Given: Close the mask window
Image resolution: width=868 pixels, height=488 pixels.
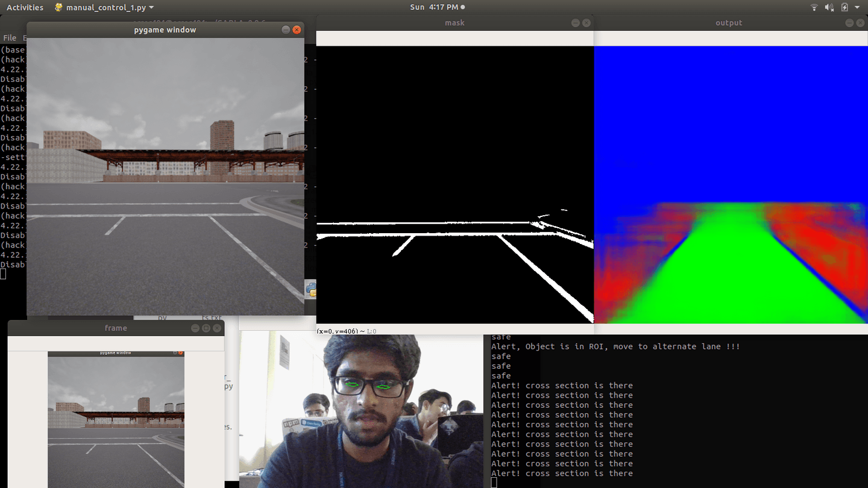Looking at the screenshot, I should 586,23.
